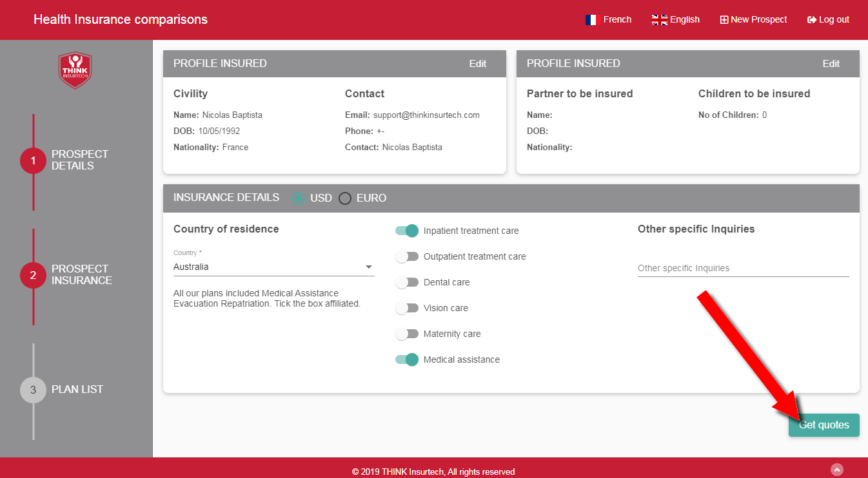Click the THINK Insurtech shield logo
Screen dimensions: 868x478
pyautogui.click(x=75, y=70)
